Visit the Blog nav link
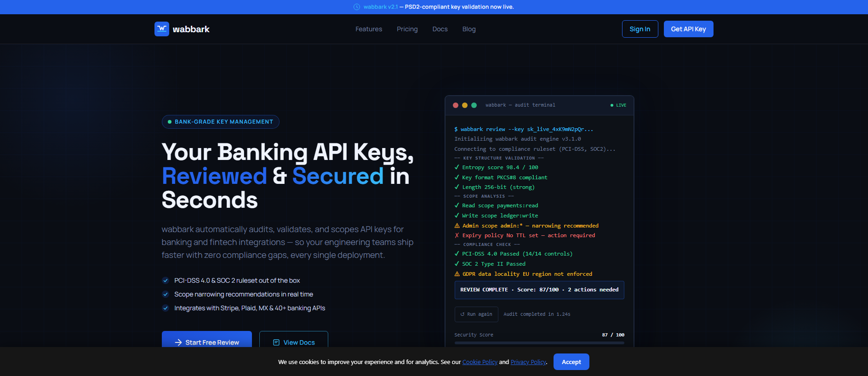This screenshot has width=868, height=376. tap(469, 29)
